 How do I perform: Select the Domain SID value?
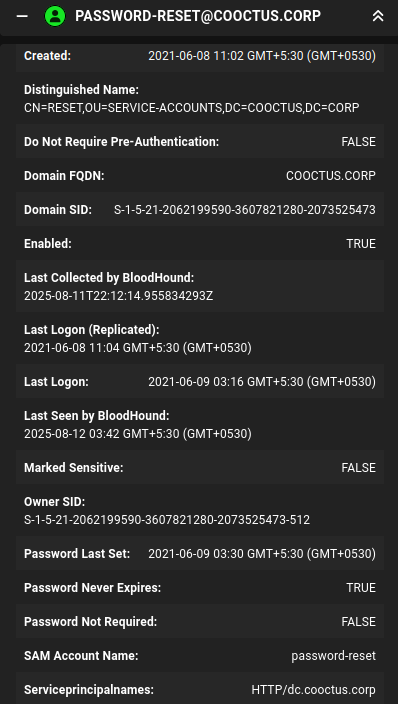pos(245,210)
